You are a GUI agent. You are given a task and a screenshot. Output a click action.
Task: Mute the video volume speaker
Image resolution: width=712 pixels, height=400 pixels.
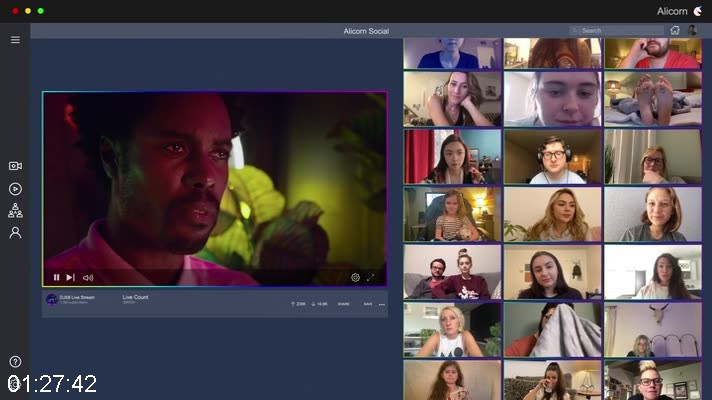(x=88, y=277)
